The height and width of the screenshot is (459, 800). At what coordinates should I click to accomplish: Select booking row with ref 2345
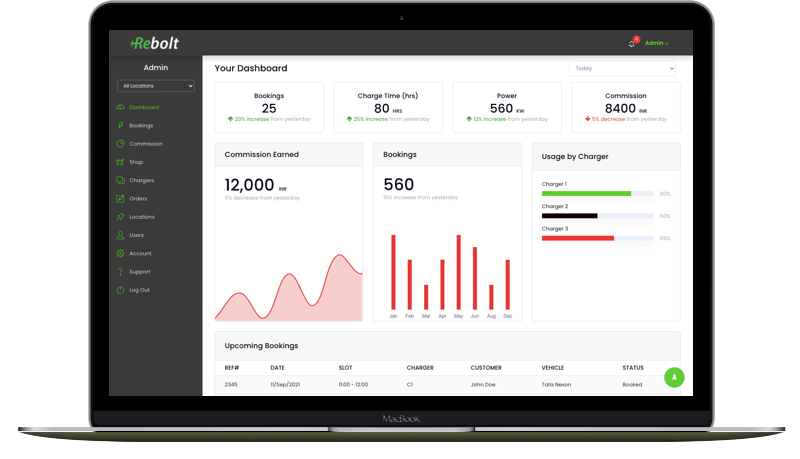[x=440, y=384]
